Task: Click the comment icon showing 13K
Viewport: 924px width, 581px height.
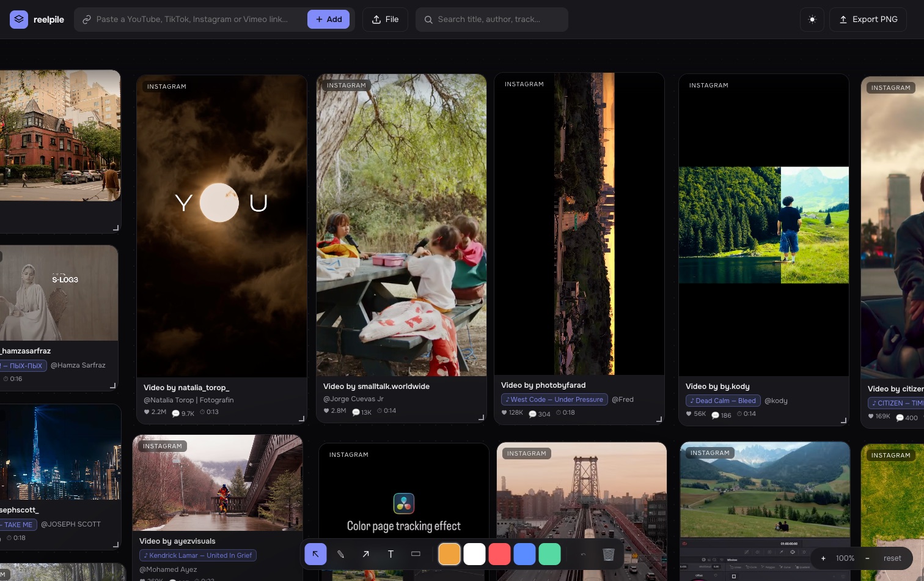Action: [356, 412]
